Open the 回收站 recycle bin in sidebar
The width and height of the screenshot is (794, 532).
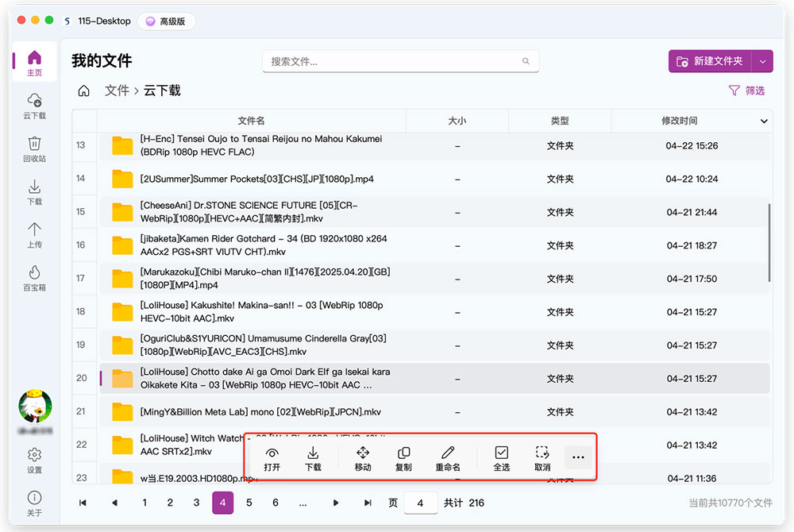click(x=34, y=148)
